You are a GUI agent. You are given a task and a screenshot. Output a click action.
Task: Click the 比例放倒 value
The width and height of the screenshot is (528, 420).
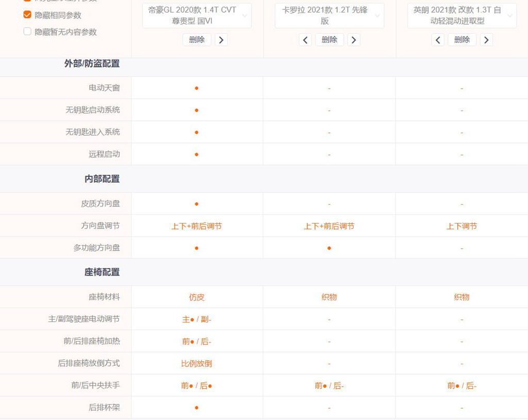[196, 364]
